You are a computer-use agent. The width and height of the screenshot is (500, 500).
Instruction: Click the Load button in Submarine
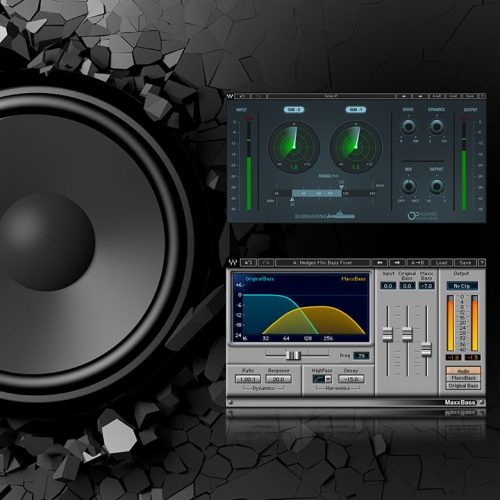(453, 96)
